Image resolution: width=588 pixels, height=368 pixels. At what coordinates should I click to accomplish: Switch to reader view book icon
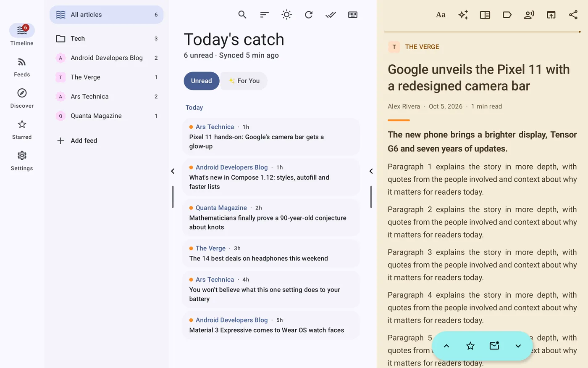click(485, 15)
